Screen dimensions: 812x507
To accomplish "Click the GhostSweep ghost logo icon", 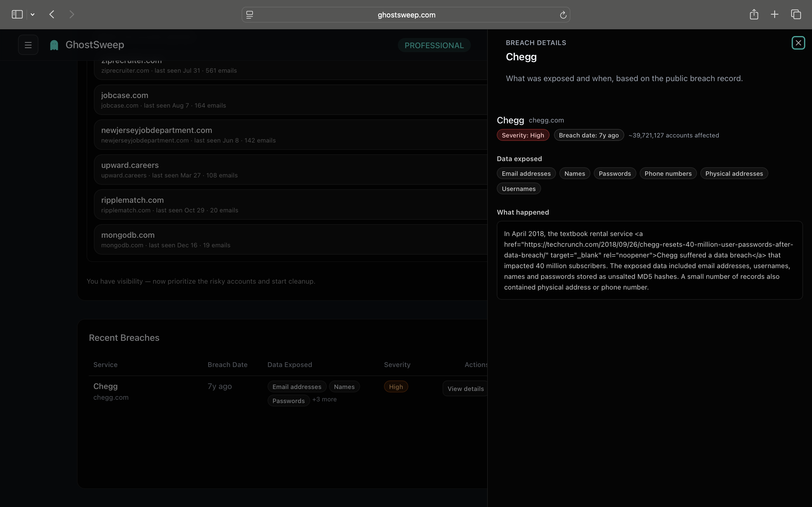I will pyautogui.click(x=54, y=45).
